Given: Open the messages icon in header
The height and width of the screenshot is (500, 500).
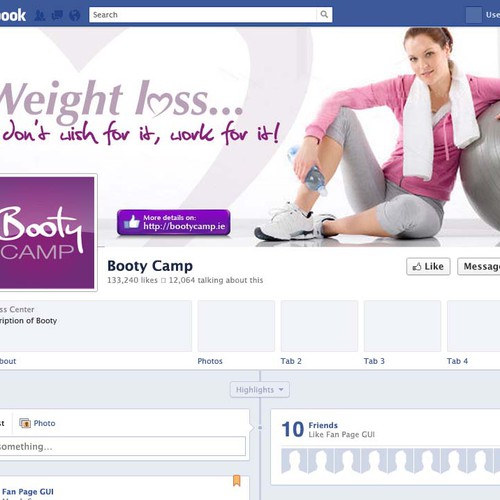Looking at the screenshot, I should pos(57,15).
